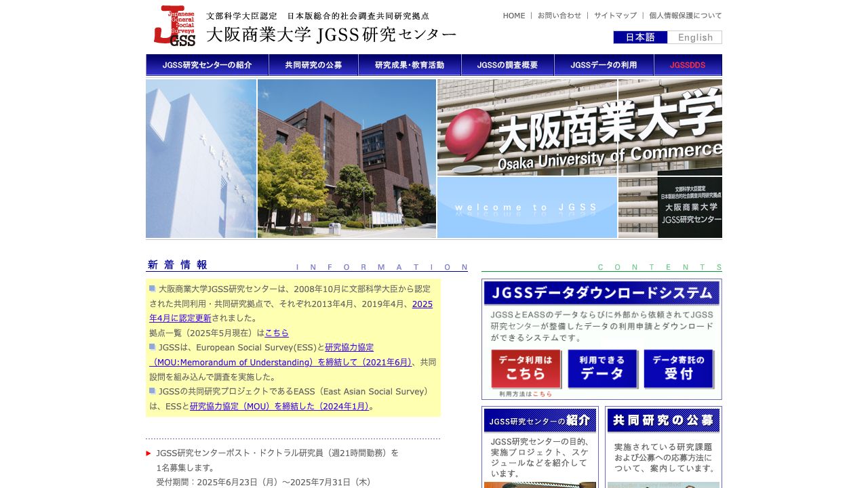Open 研究成果・教育活動 menu

point(410,65)
